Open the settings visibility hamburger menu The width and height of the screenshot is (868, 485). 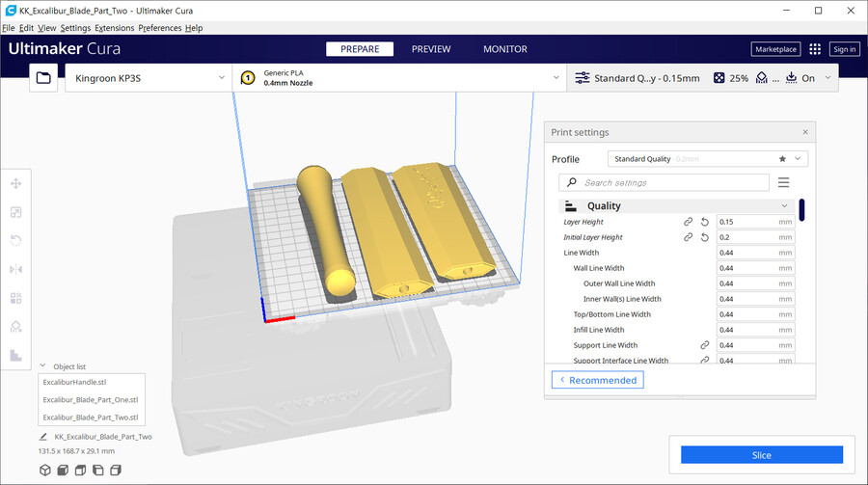[783, 182]
